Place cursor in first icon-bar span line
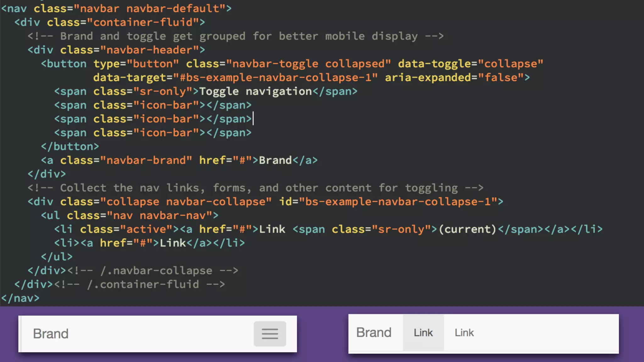 (153, 105)
